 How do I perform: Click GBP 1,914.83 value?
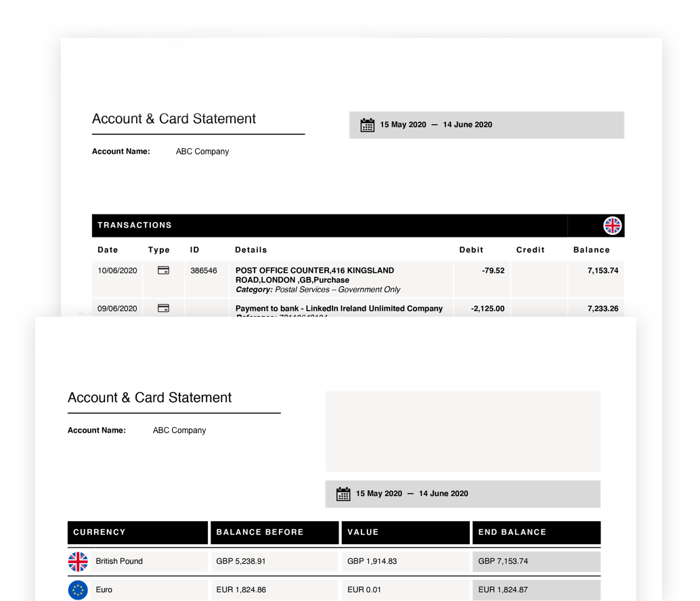click(x=372, y=561)
